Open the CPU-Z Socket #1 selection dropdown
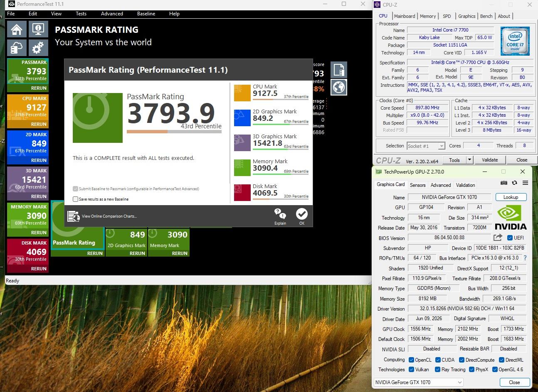Screen dimensions: 538x392 (426, 146)
